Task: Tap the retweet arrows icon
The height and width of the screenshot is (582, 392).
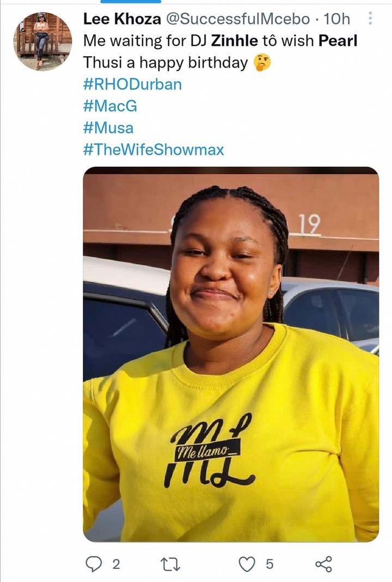Action: pos(170,565)
